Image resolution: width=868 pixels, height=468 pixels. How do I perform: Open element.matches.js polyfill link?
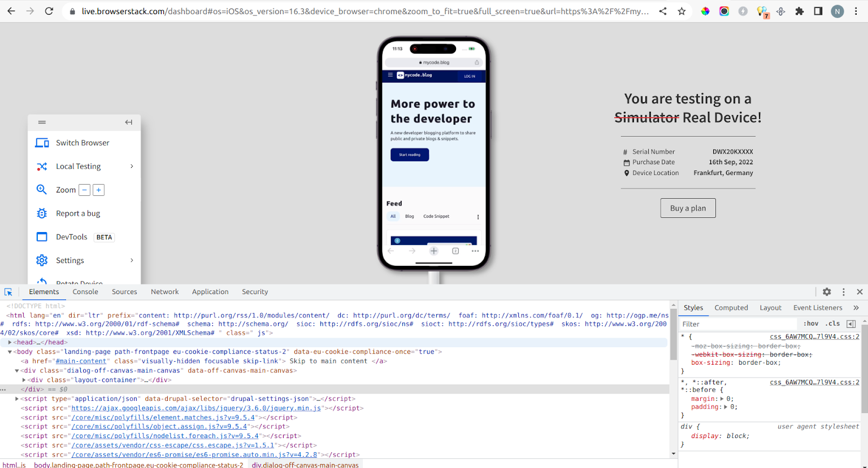(x=163, y=418)
